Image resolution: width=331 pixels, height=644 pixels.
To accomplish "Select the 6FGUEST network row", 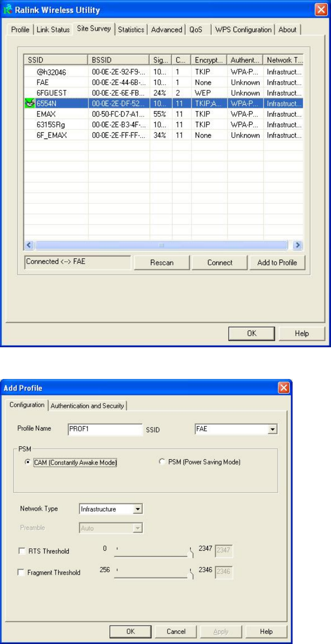I will point(164,93).
